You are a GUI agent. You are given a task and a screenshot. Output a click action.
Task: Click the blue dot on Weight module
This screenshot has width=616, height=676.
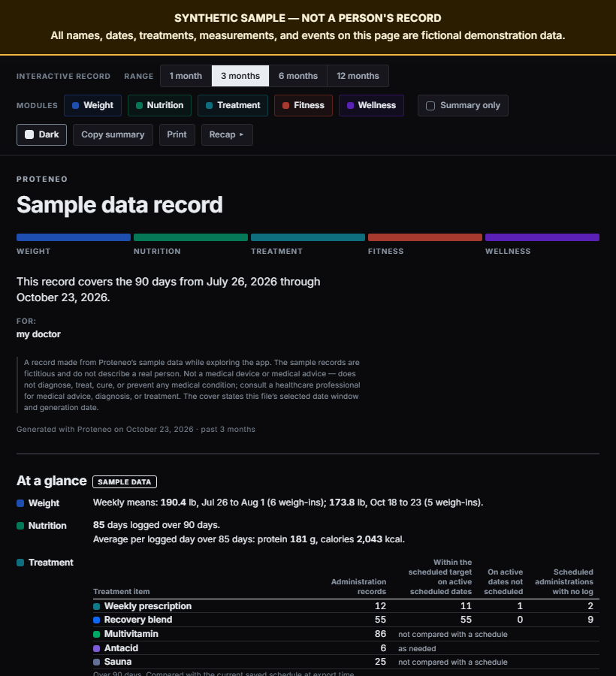[x=75, y=106]
